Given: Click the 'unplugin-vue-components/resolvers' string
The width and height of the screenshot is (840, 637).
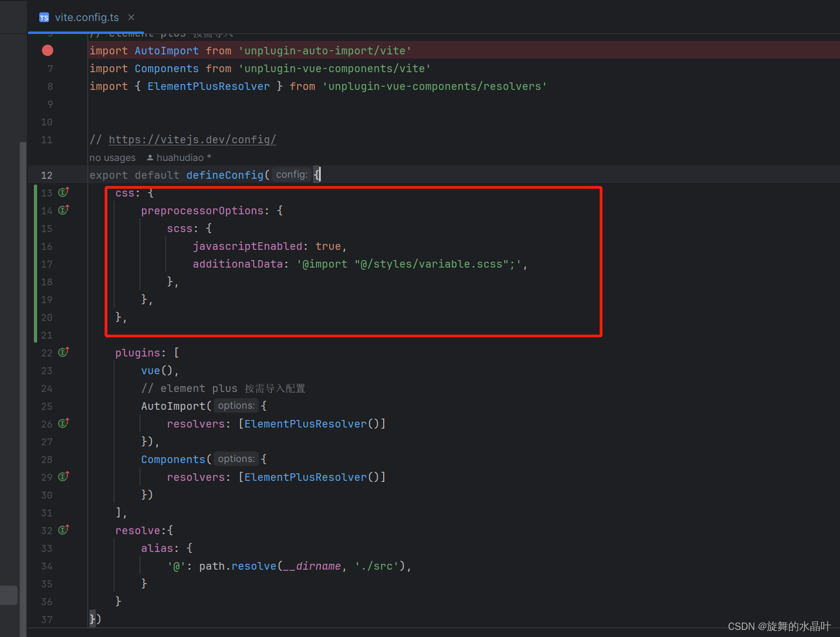Looking at the screenshot, I should pyautogui.click(x=435, y=86).
